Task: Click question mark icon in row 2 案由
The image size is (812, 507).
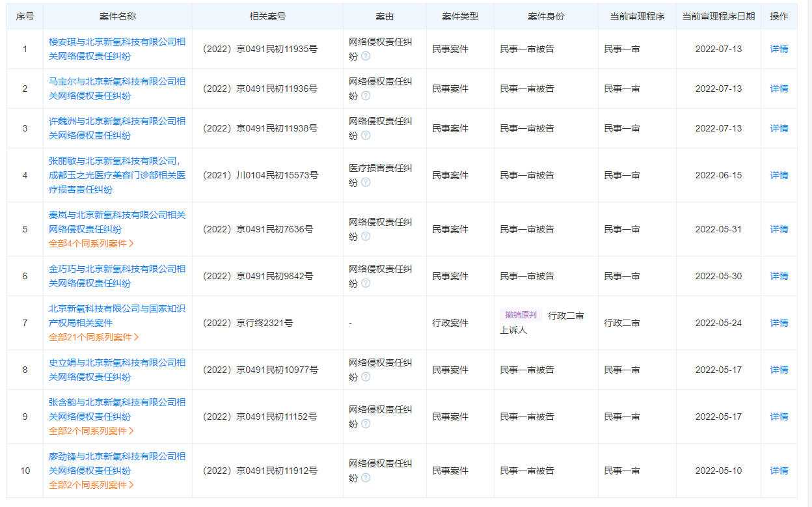Action: coord(366,96)
